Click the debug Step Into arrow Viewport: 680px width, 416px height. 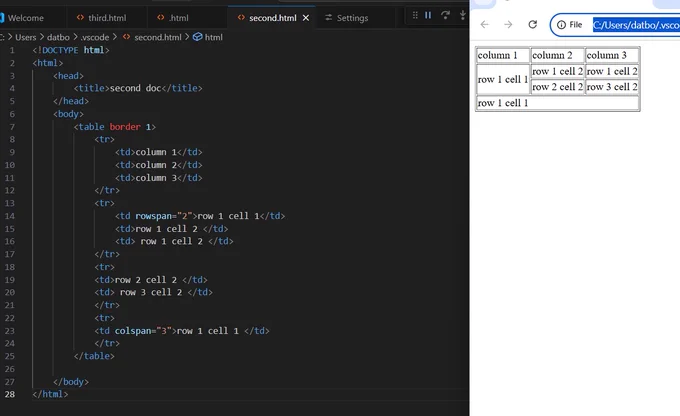tap(463, 16)
